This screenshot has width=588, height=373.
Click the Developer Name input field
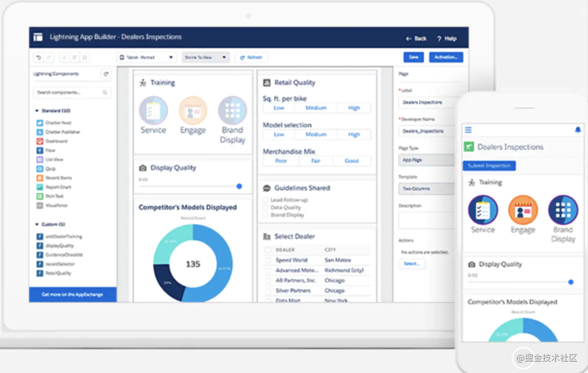pos(426,131)
